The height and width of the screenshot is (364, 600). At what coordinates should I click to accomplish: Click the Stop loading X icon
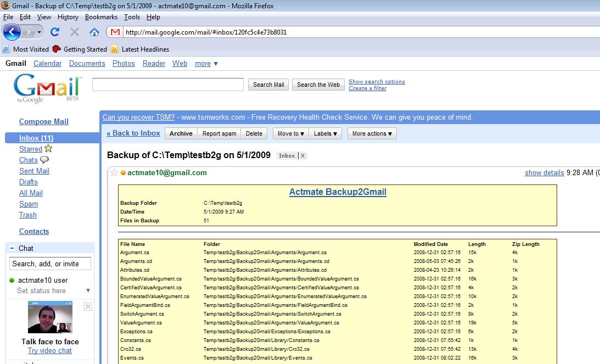tap(75, 32)
